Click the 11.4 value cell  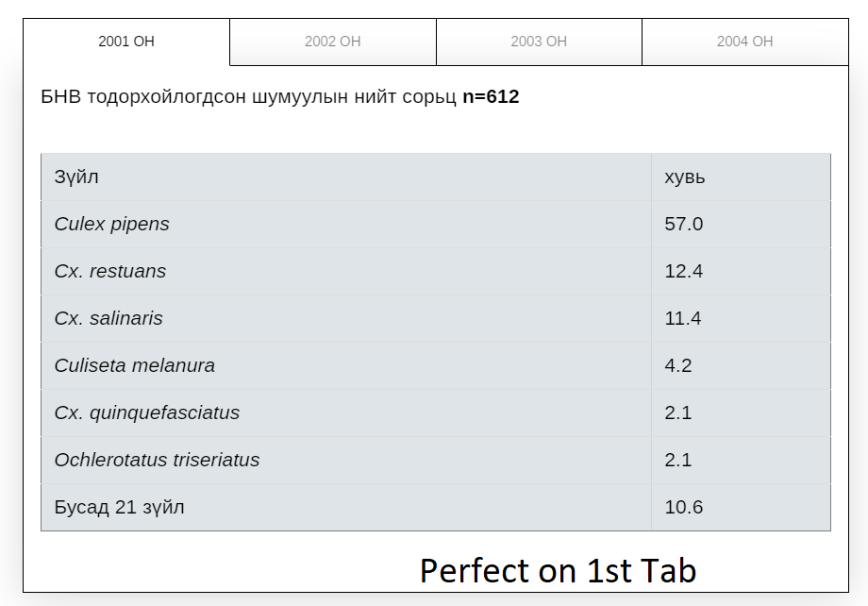pyautogui.click(x=683, y=318)
